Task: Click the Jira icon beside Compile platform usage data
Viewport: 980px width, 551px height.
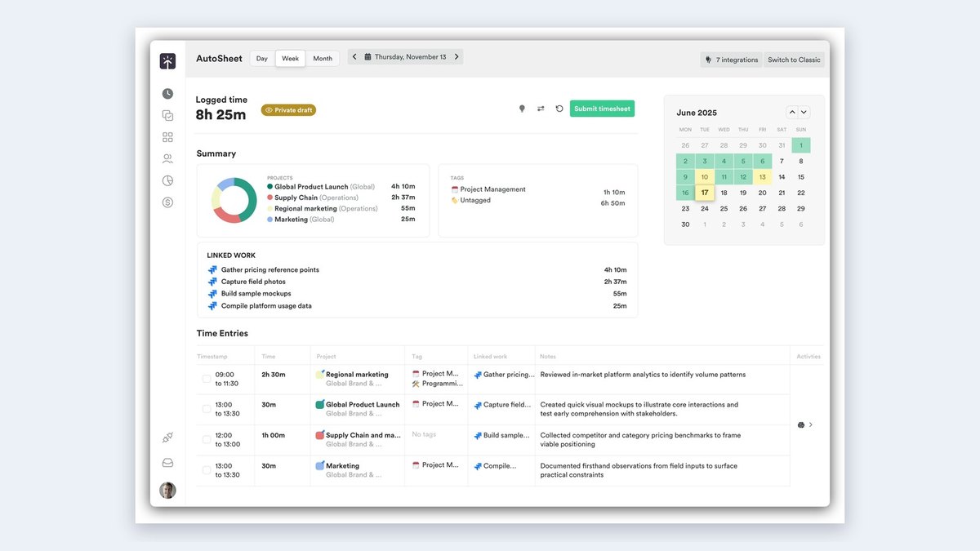Action: coord(212,306)
